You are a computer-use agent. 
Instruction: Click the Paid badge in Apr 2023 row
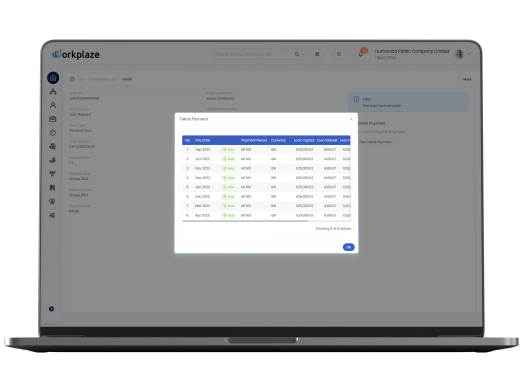coord(229,215)
